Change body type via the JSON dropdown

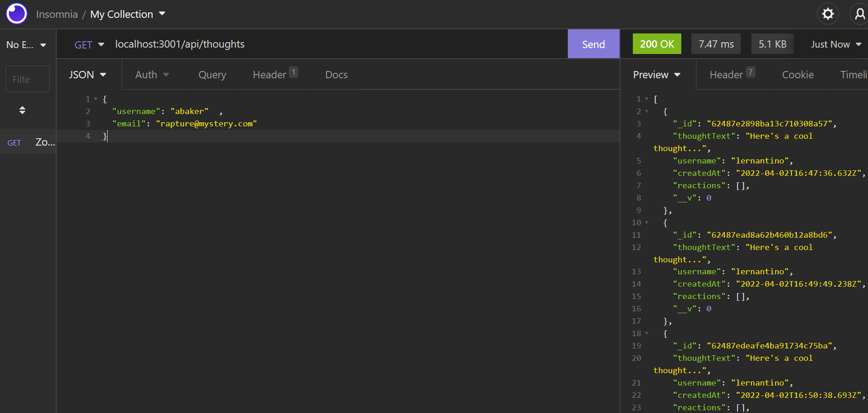88,74
